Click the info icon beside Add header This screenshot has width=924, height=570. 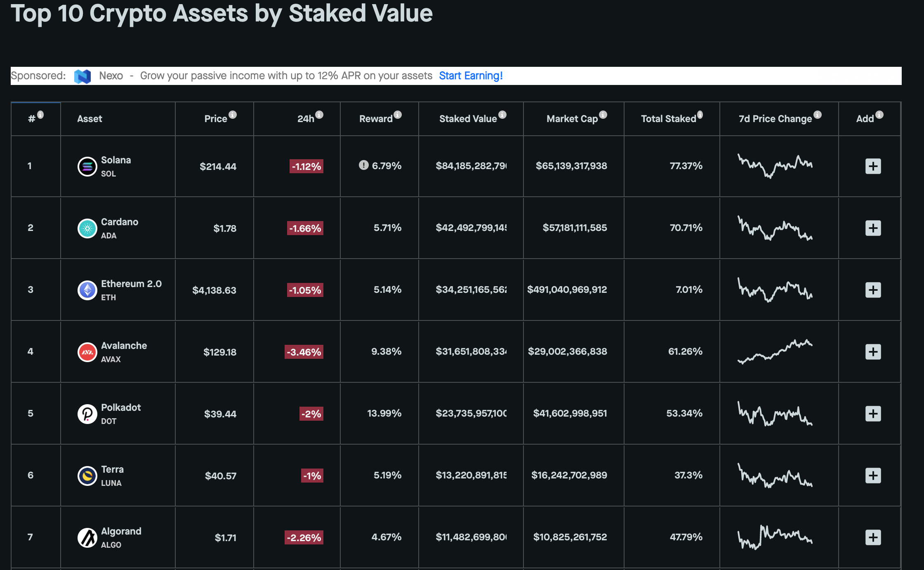(x=879, y=115)
